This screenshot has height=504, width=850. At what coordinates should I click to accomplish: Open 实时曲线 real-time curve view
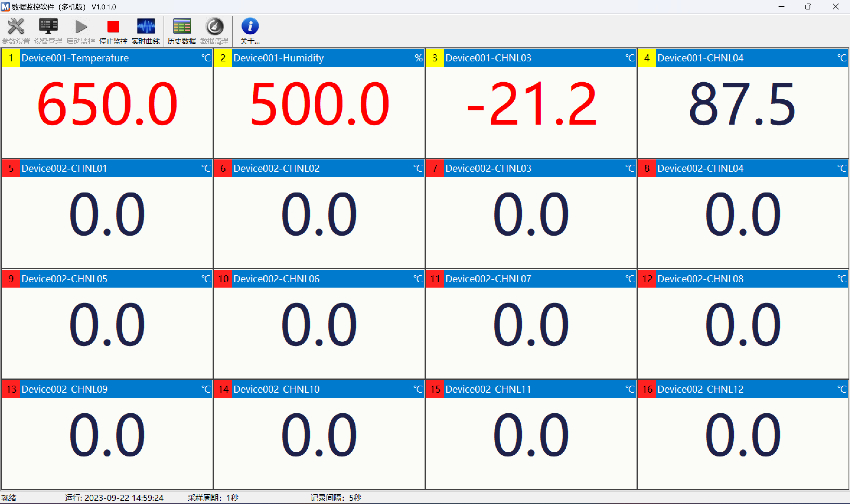click(146, 31)
